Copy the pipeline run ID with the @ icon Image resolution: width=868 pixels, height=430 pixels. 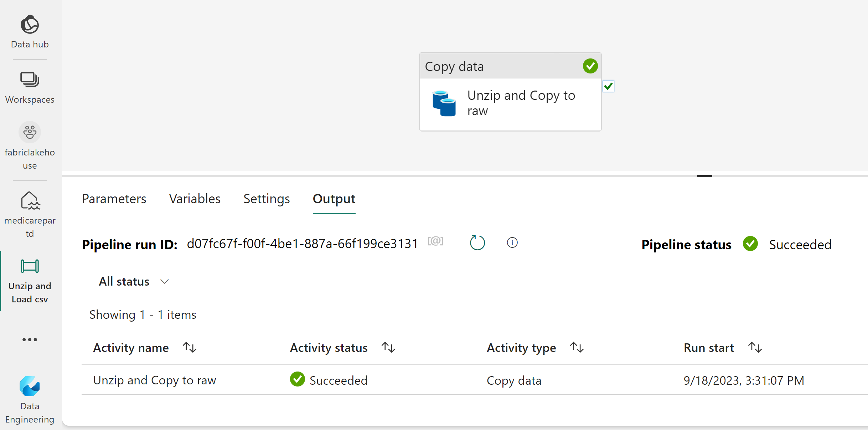tap(435, 241)
